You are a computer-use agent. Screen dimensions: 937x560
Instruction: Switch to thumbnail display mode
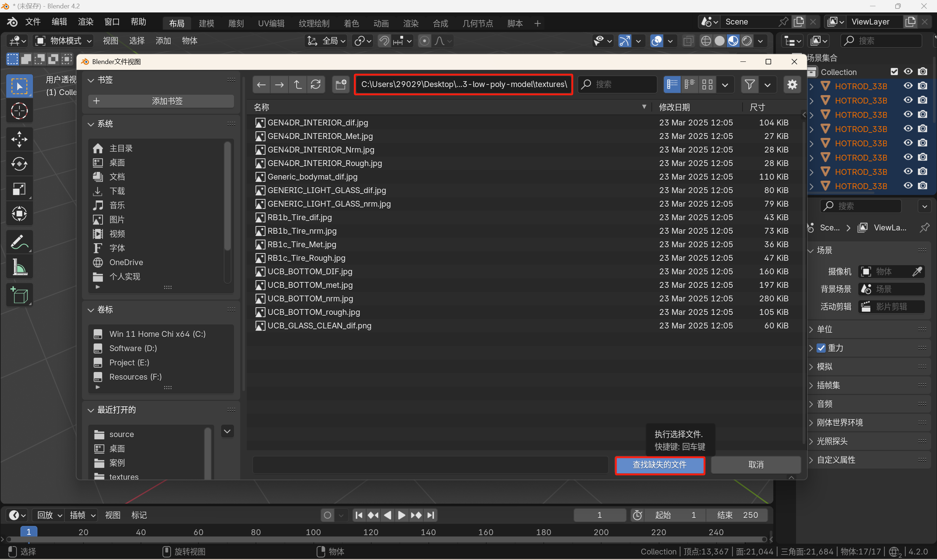click(x=707, y=84)
